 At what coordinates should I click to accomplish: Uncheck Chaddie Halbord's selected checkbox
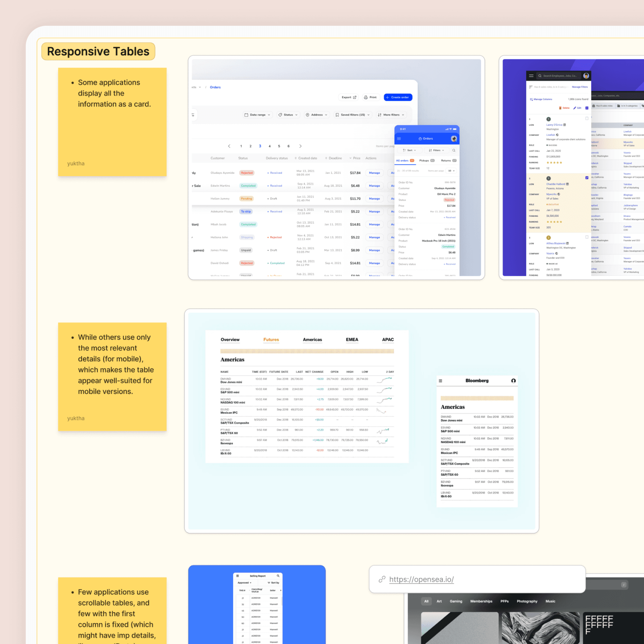pos(587,178)
